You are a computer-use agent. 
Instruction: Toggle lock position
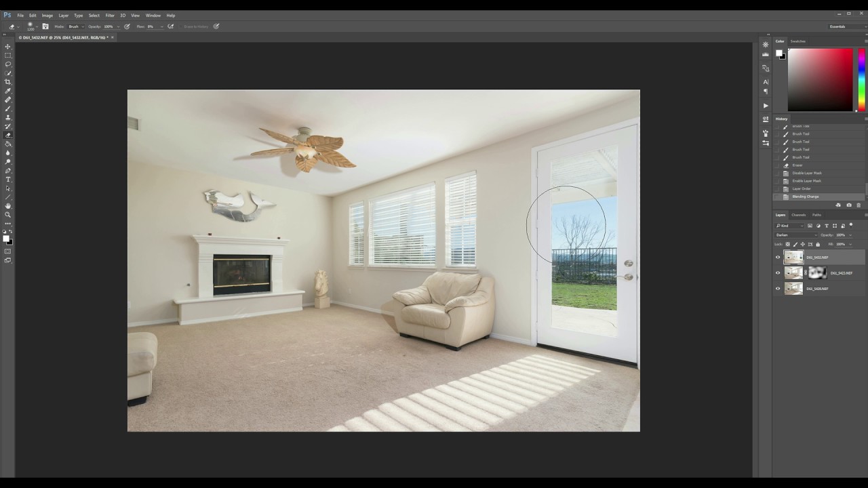point(803,244)
